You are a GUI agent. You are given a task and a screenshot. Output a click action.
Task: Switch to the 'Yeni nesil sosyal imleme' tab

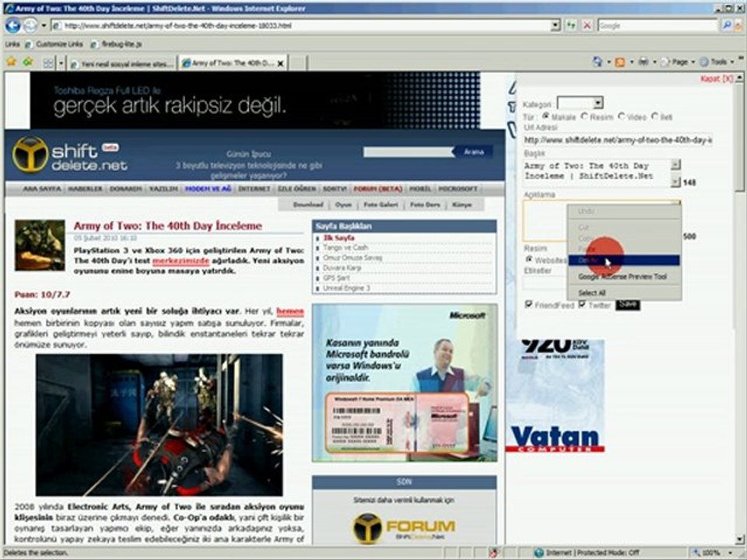(x=121, y=64)
